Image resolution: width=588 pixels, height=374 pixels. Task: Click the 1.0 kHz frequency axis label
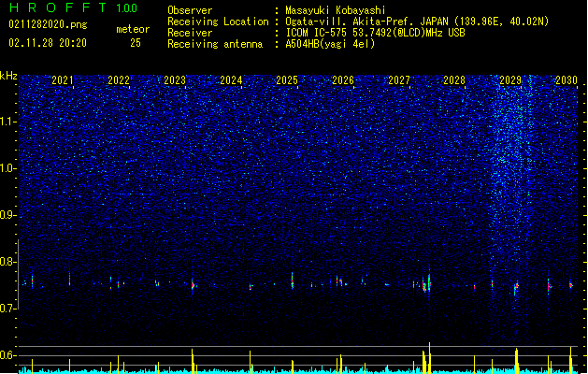tap(8, 168)
